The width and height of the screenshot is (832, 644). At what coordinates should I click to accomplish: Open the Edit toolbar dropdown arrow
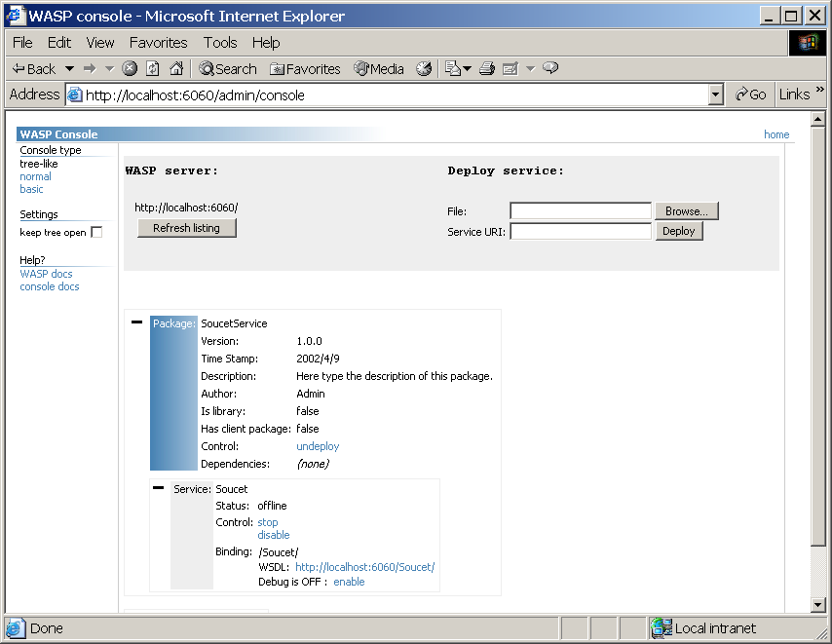[x=531, y=69]
